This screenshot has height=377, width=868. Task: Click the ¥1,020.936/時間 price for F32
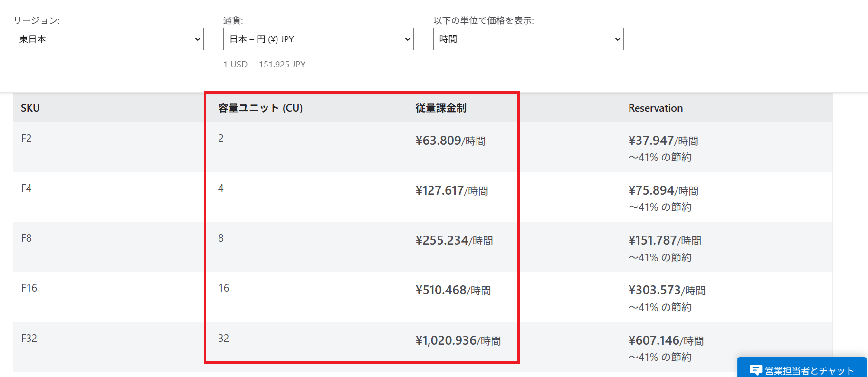point(458,341)
